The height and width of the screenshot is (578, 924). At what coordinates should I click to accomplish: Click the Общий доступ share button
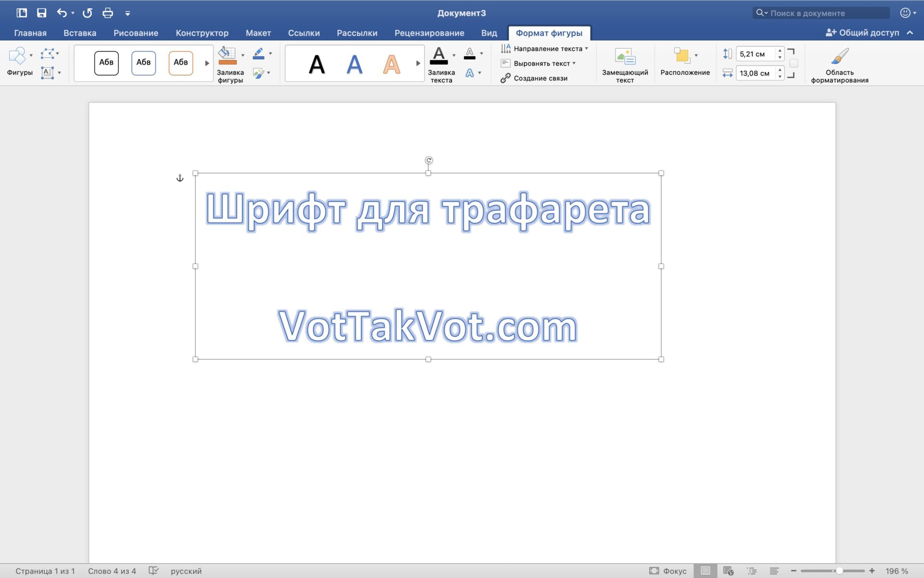tap(862, 33)
